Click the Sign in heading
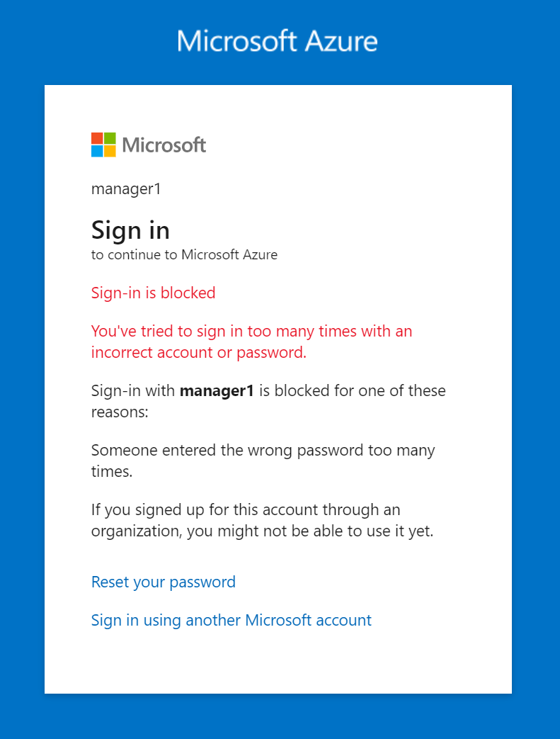 click(130, 230)
